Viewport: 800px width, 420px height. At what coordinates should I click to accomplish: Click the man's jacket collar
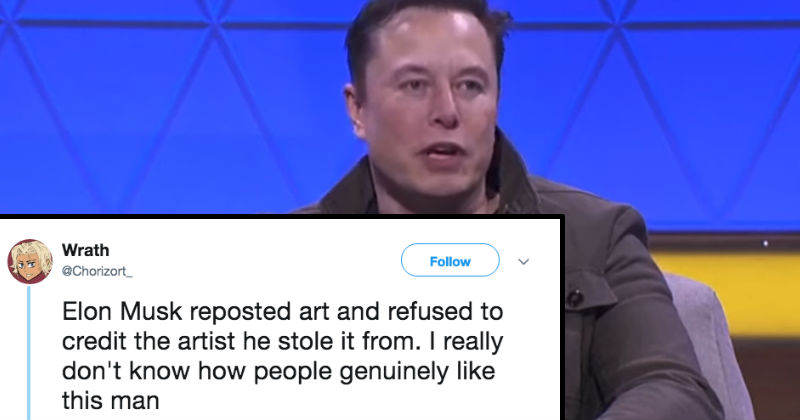point(510,174)
